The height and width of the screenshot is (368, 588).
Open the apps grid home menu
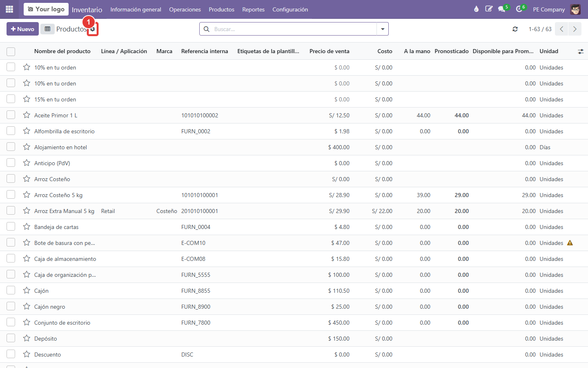[x=9, y=9]
